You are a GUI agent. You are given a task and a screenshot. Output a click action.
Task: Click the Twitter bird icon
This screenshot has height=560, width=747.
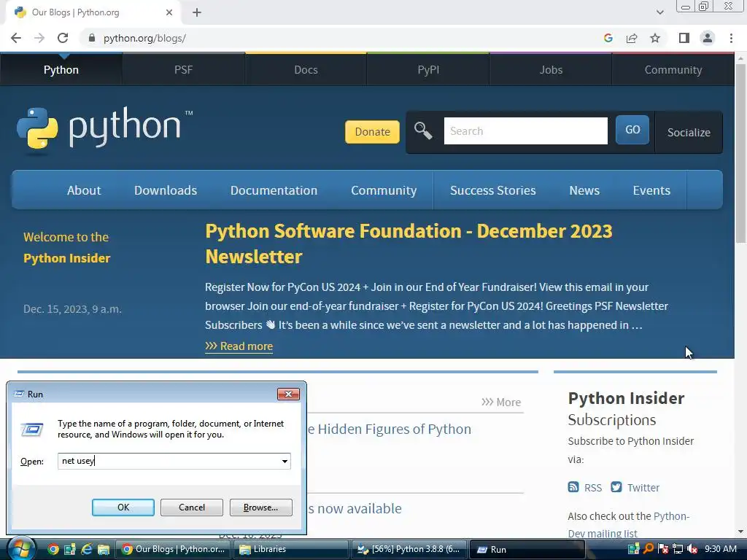[x=616, y=487]
